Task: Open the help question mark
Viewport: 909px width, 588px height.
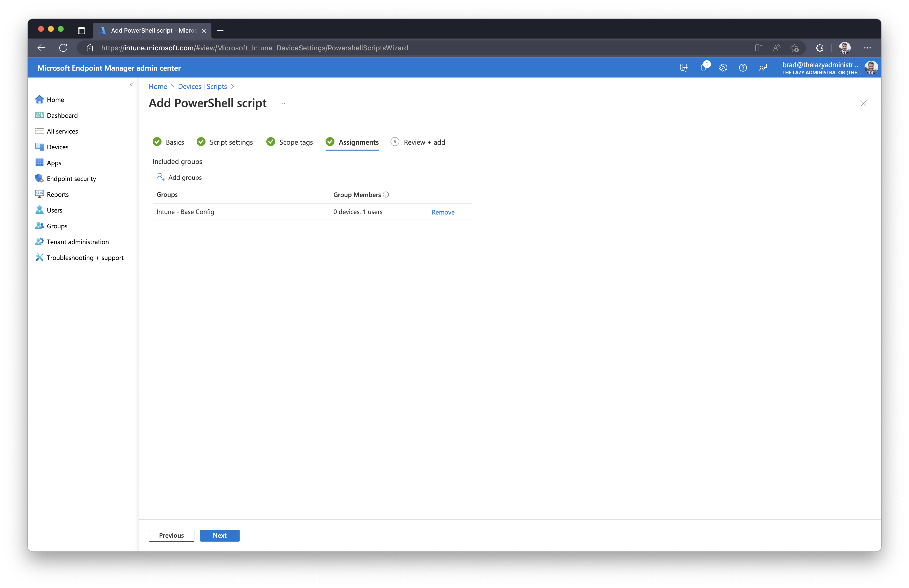Action: pos(743,68)
